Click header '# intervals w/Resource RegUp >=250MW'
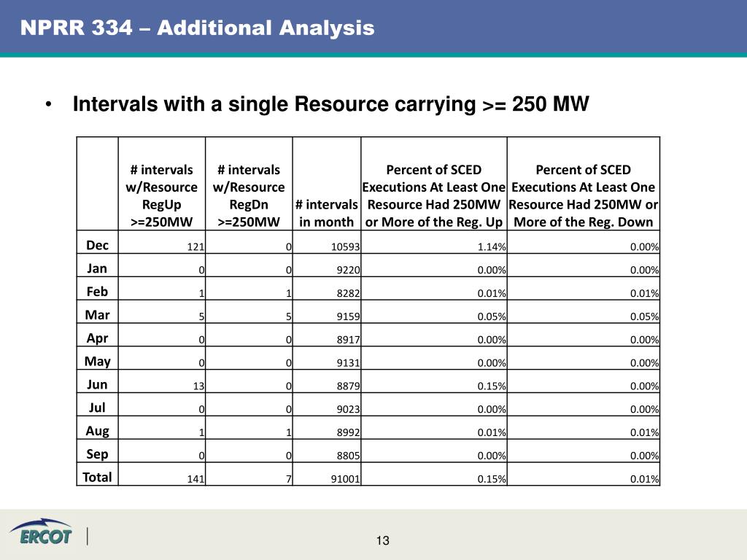This screenshot has width=747, height=560. tap(161, 195)
